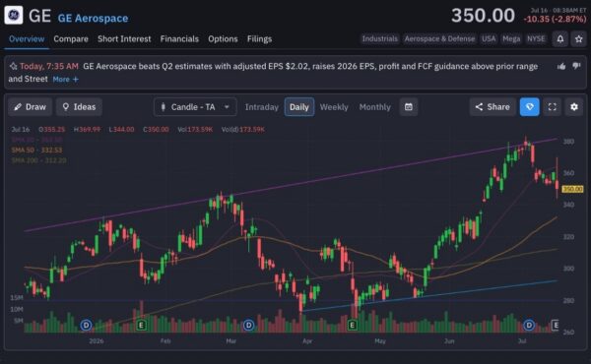Open the Ideas button
The width and height of the screenshot is (591, 364).
[x=79, y=107]
